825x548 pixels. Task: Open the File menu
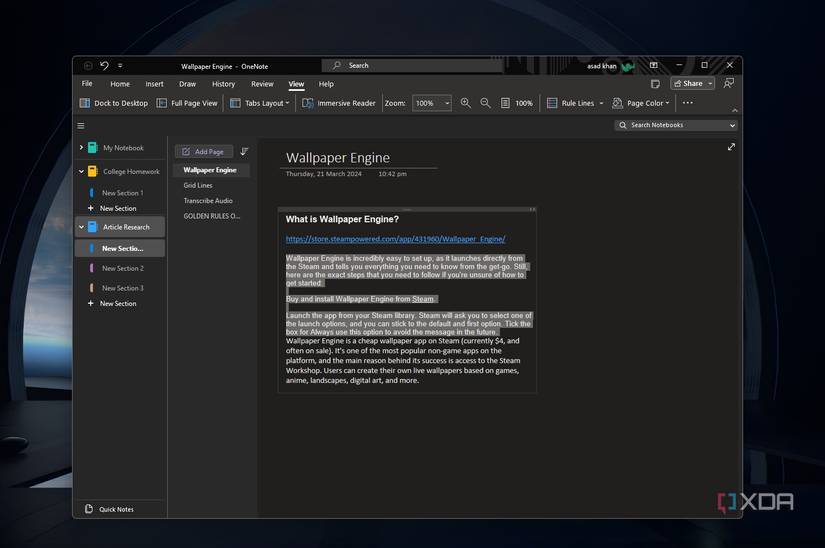tap(87, 84)
